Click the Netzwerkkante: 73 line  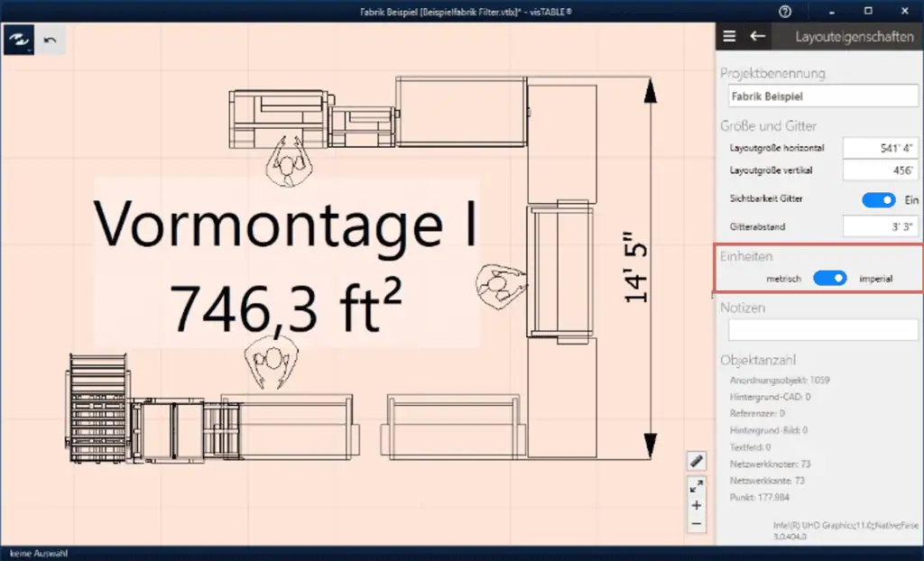(x=767, y=480)
